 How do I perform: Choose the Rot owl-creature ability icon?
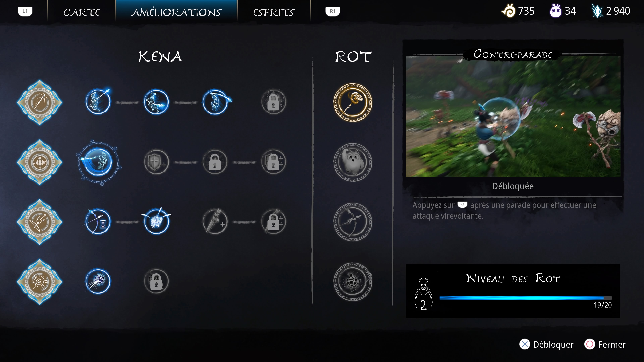[x=353, y=162]
